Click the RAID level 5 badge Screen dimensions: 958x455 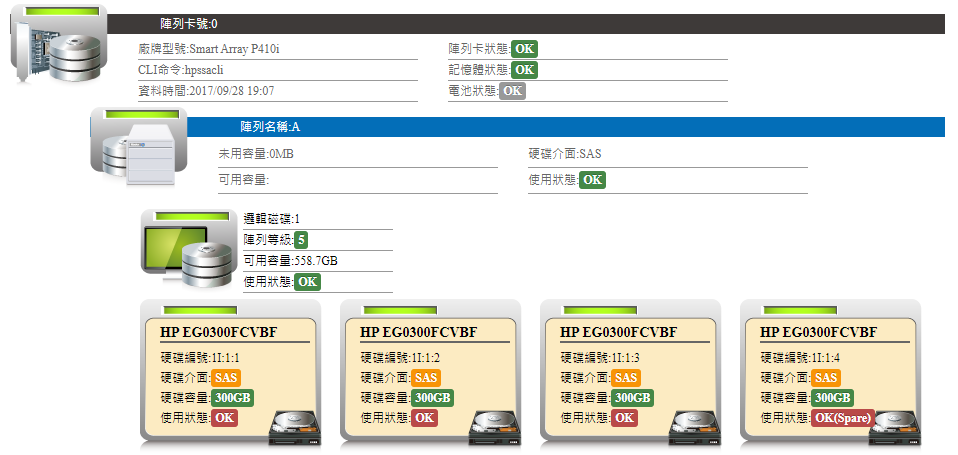[301, 240]
